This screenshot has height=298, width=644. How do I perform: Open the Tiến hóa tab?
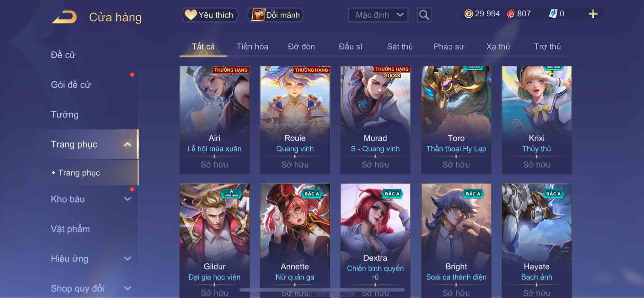(x=252, y=46)
